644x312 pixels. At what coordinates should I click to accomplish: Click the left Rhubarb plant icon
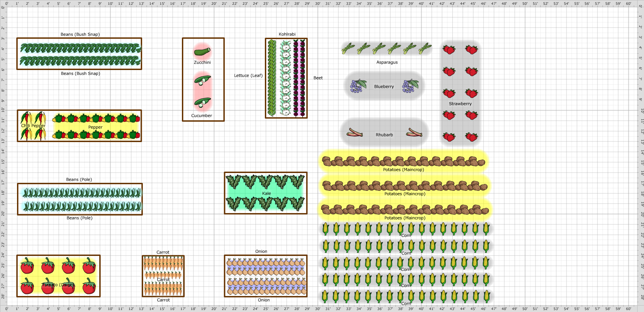pyautogui.click(x=355, y=132)
